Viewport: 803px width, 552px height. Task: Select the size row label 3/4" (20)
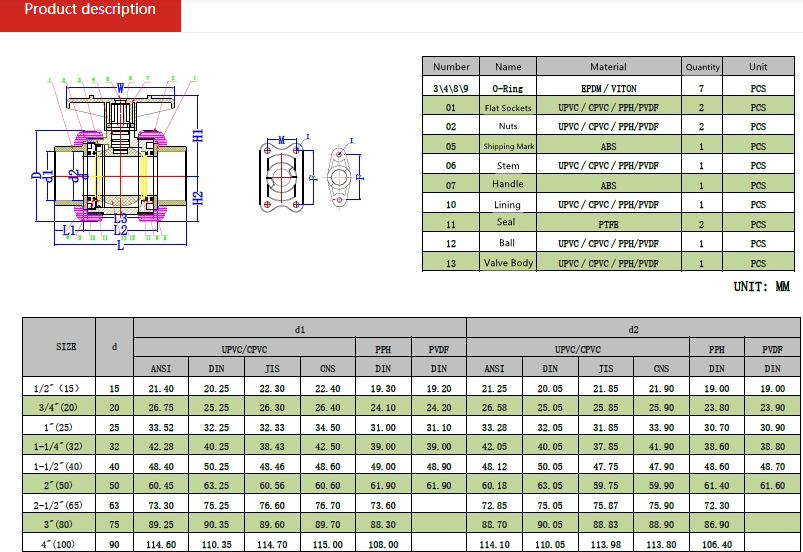click(59, 408)
